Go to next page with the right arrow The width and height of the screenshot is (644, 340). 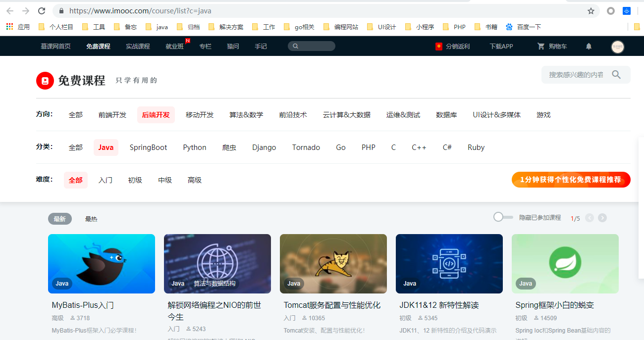pyautogui.click(x=602, y=217)
